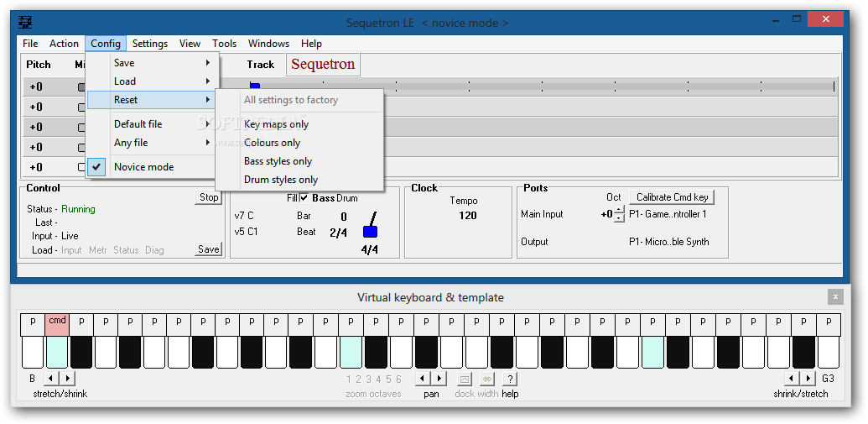The width and height of the screenshot is (868, 424).
Task: Click the Calibrate Cmd key button
Action: [x=672, y=196]
